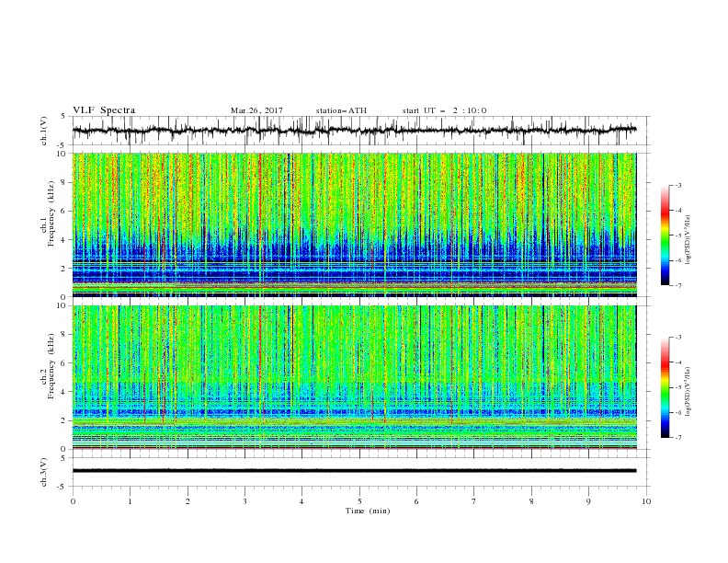The image size is (728, 563).
Task: Click the ch.3 voltage waveform trace
Action: [x=354, y=471]
